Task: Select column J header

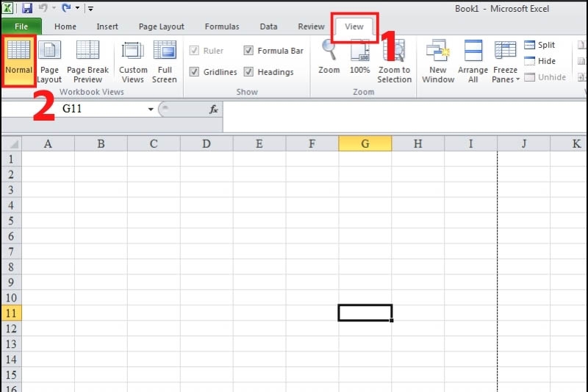Action: (524, 143)
